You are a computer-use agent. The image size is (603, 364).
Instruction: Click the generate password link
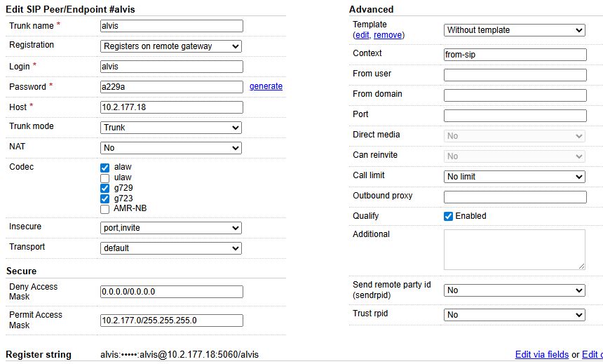point(266,86)
